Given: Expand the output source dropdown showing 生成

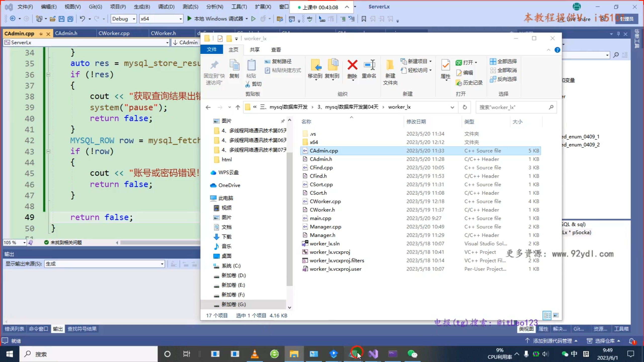Looking at the screenshot, I should coord(162,264).
